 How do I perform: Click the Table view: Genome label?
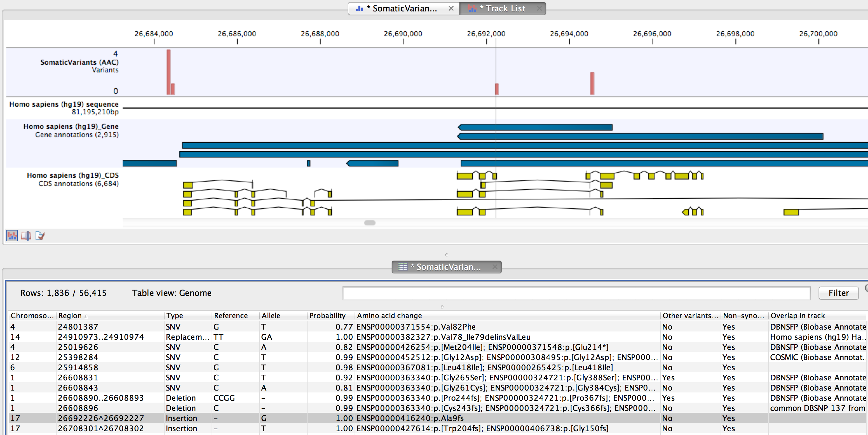(172, 293)
